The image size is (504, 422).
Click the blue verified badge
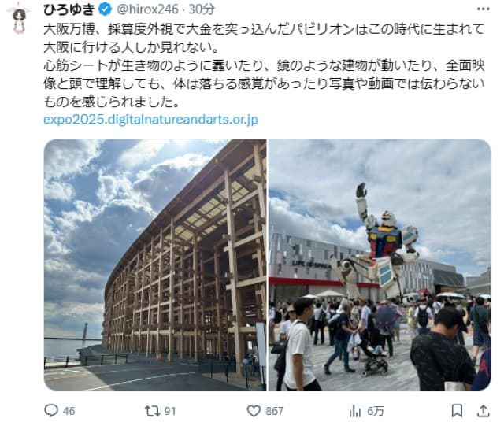105,9
